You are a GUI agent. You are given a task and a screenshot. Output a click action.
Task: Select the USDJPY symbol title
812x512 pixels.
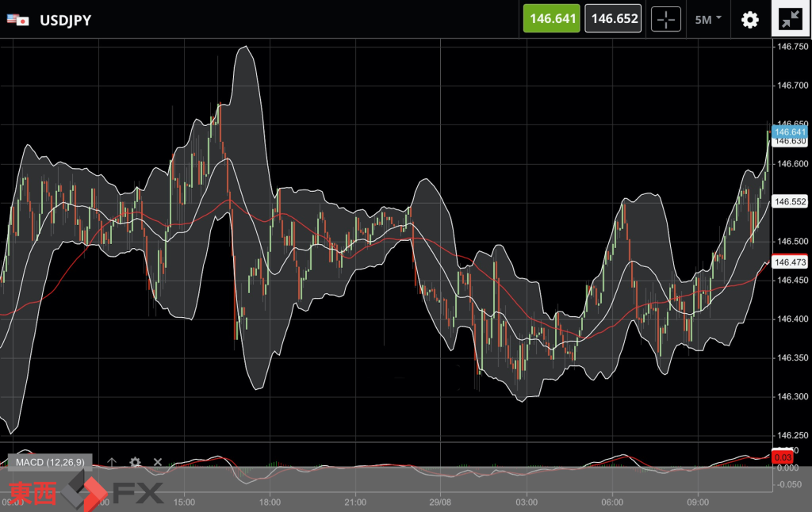tap(65, 20)
